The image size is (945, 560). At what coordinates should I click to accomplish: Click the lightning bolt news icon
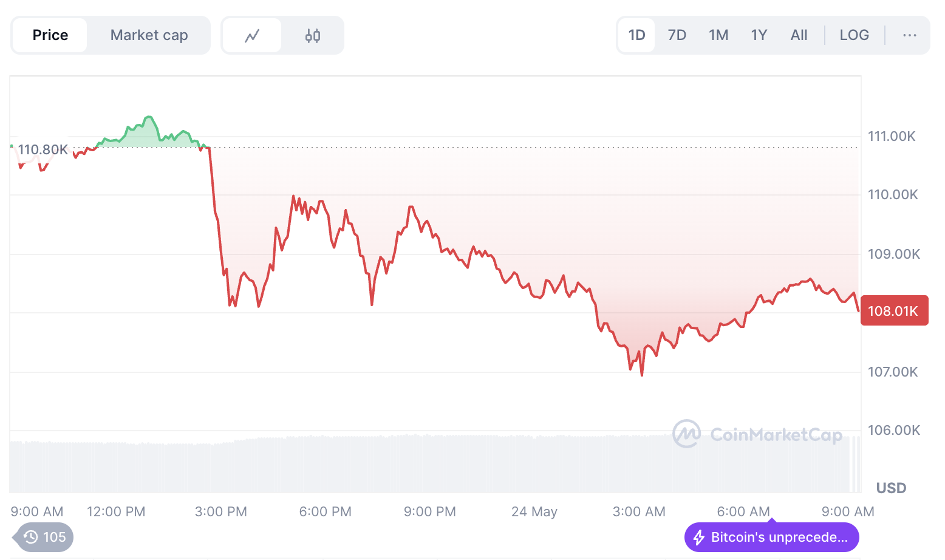[699, 538]
